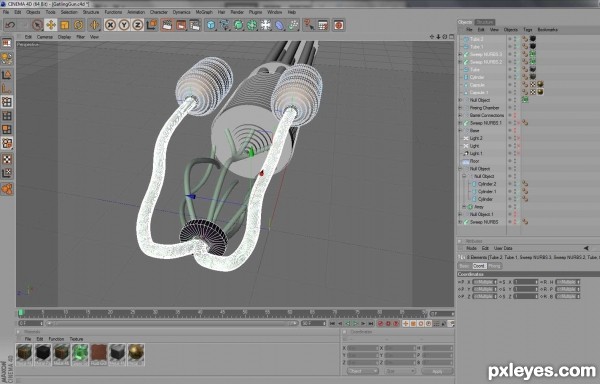
Task: Click the checkerboard texture mode icon at left
Action: (x=7, y=159)
